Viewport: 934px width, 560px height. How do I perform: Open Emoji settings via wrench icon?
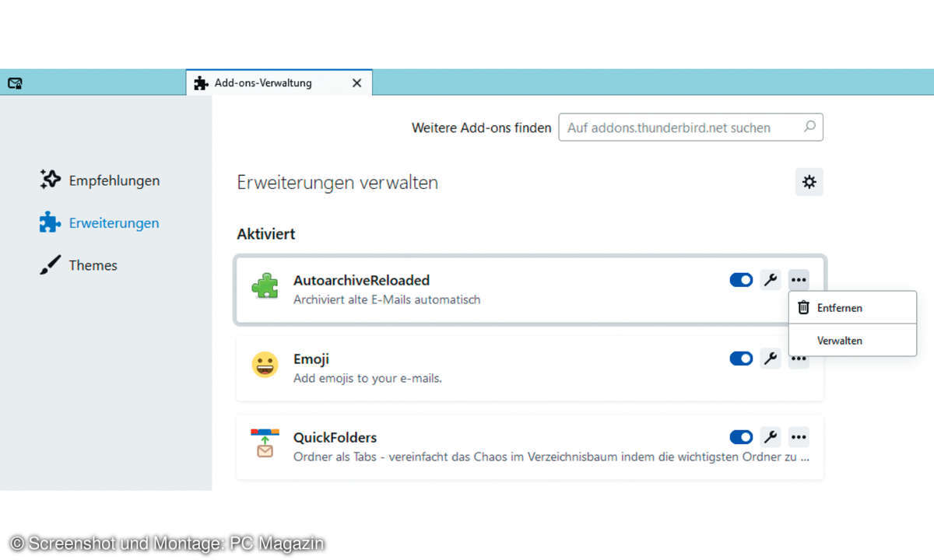point(771,359)
